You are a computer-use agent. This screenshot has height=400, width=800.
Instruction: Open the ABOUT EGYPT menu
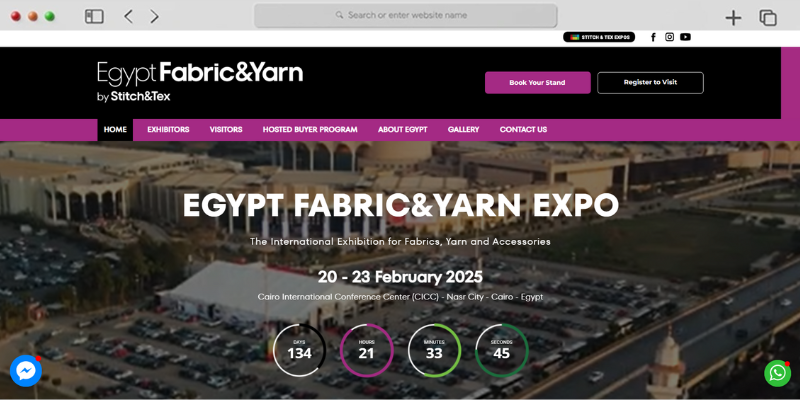pyautogui.click(x=403, y=130)
